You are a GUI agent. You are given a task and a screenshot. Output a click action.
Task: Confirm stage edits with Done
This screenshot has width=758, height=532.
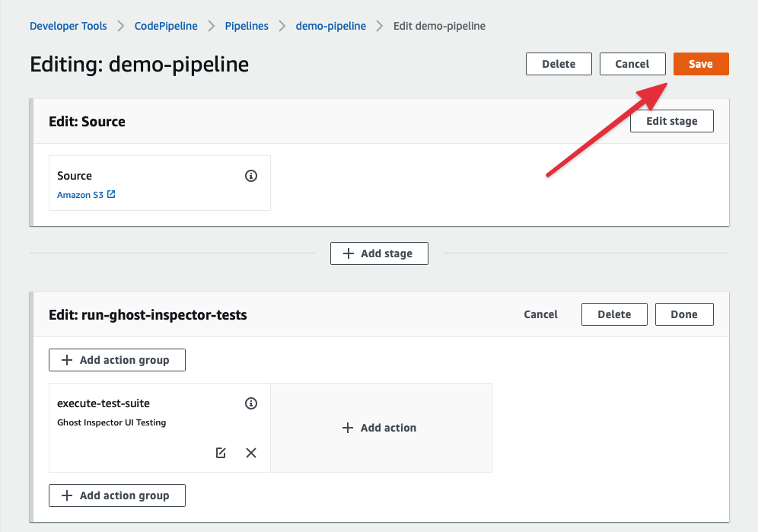click(x=683, y=314)
